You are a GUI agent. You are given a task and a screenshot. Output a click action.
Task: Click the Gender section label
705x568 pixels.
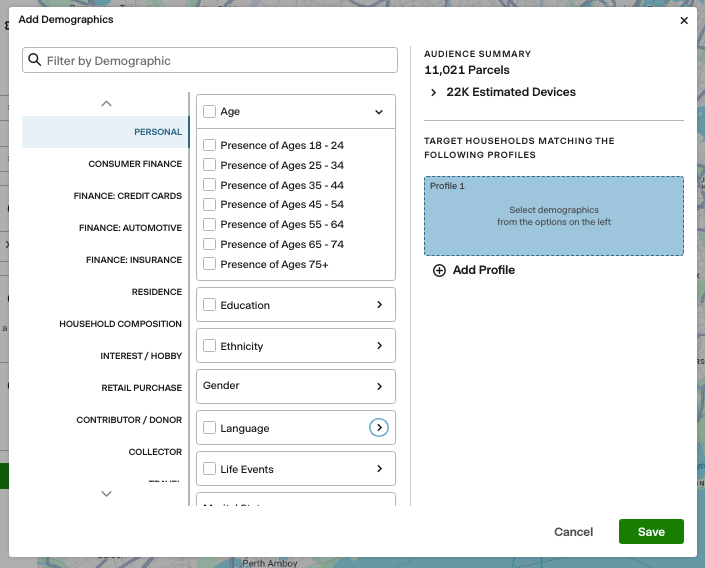point(221,385)
